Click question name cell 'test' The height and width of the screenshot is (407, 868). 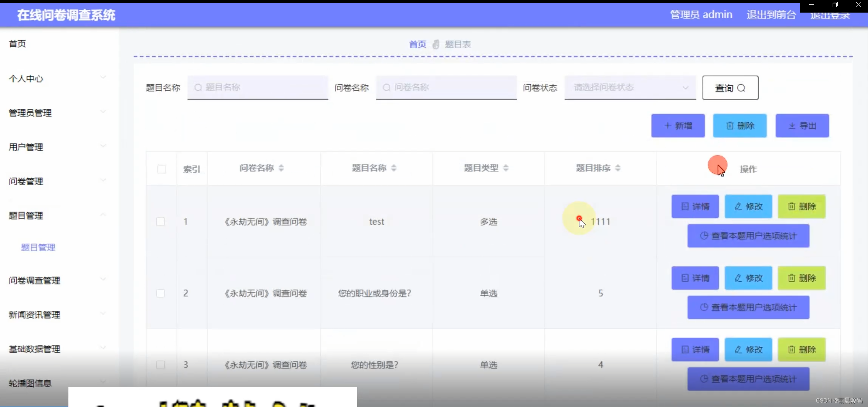[377, 222]
